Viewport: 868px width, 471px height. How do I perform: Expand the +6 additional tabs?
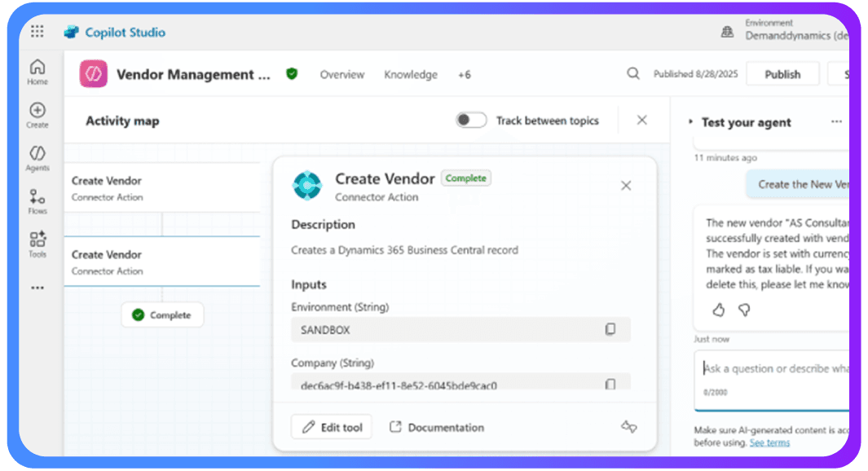coord(465,74)
